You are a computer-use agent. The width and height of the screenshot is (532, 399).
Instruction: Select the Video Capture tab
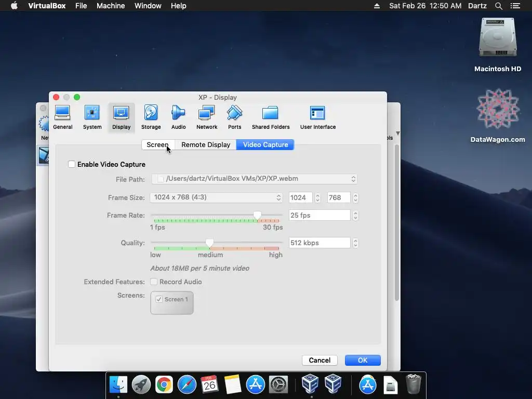point(265,144)
